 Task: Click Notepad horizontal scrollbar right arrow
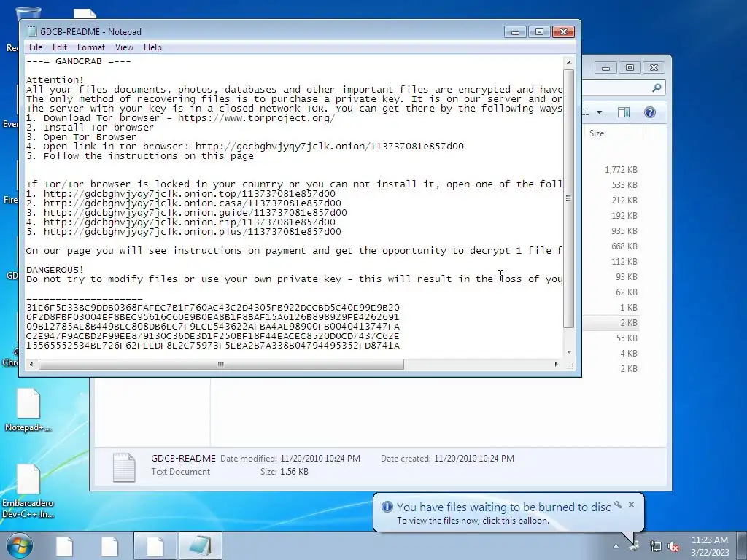(556, 365)
